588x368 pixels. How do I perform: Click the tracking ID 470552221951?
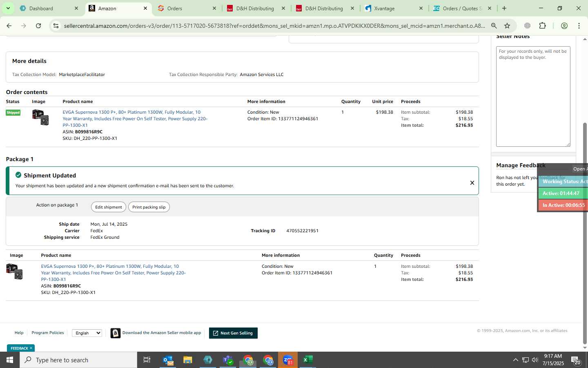(303, 231)
